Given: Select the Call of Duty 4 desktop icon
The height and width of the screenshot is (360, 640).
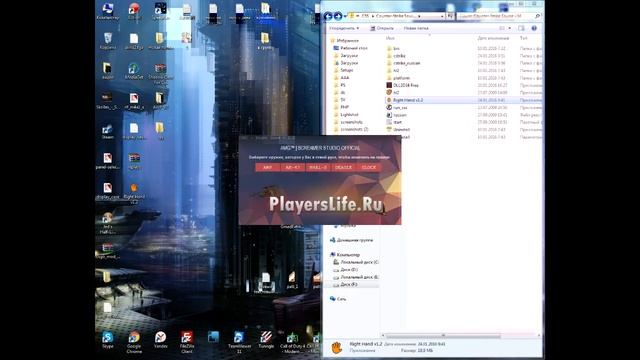Looking at the screenshot, I should pos(292,342).
